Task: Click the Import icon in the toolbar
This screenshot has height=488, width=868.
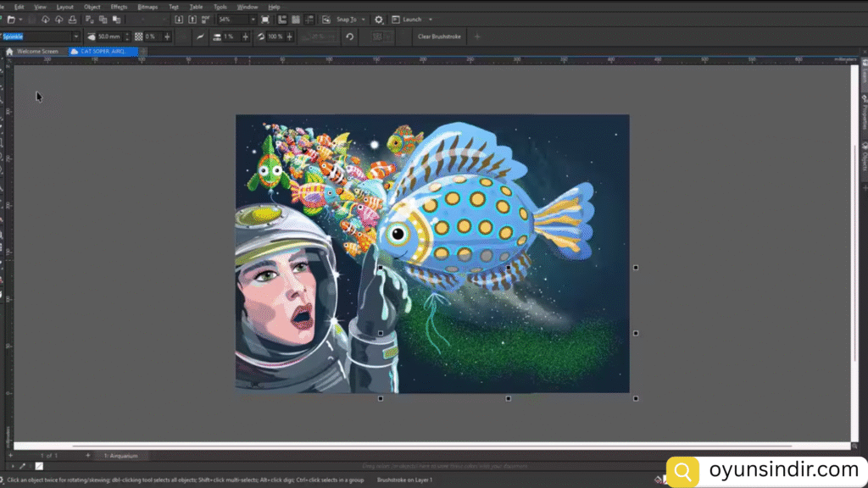Action: click(179, 19)
